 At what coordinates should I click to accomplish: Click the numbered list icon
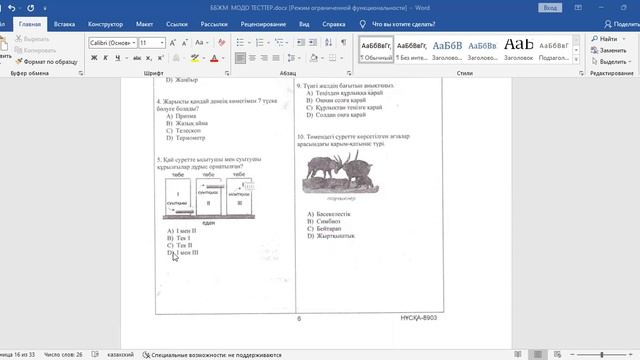260,42
